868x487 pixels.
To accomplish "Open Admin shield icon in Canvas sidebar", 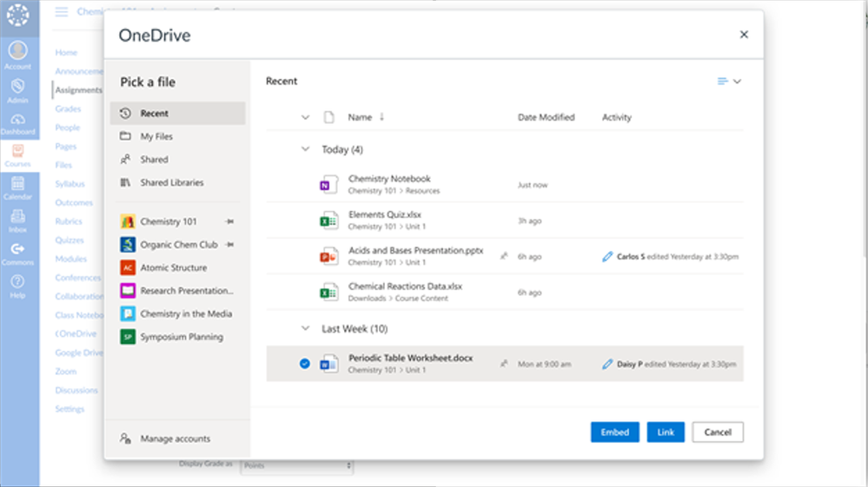I will coord(17,86).
